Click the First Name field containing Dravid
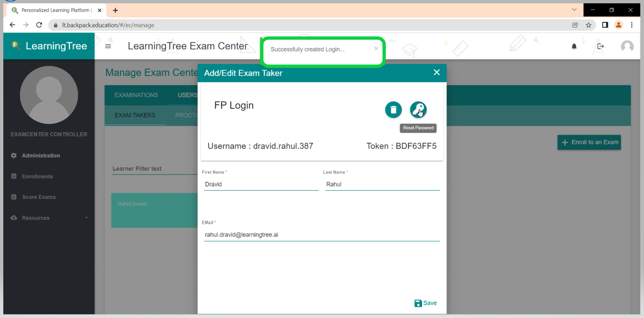This screenshot has width=644, height=318. pyautogui.click(x=261, y=185)
